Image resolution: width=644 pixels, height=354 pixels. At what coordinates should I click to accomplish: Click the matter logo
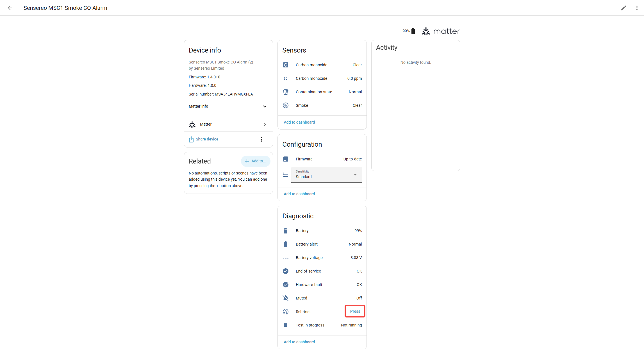(440, 31)
